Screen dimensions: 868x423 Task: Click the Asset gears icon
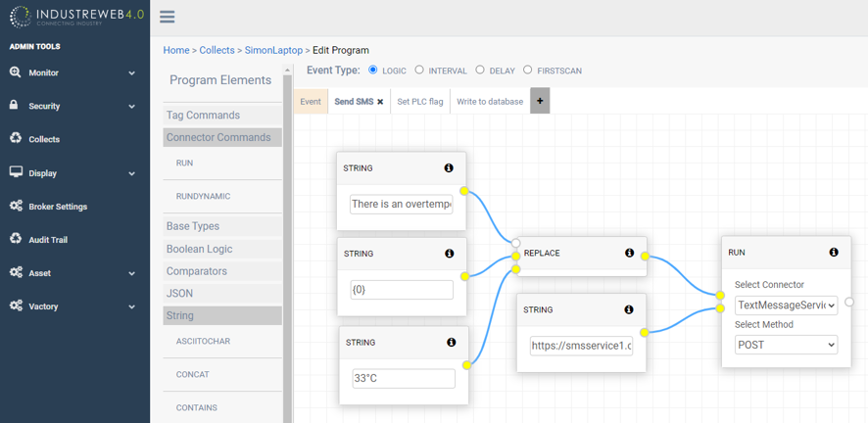coord(16,272)
